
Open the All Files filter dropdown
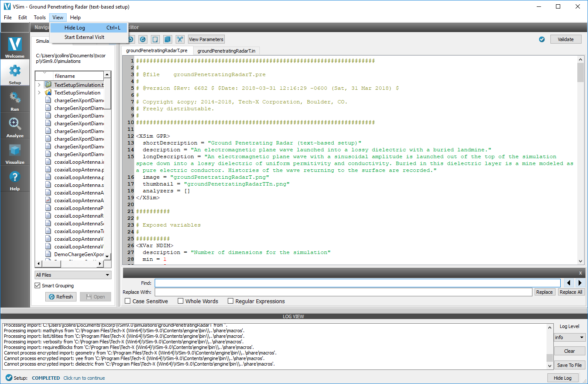click(73, 275)
